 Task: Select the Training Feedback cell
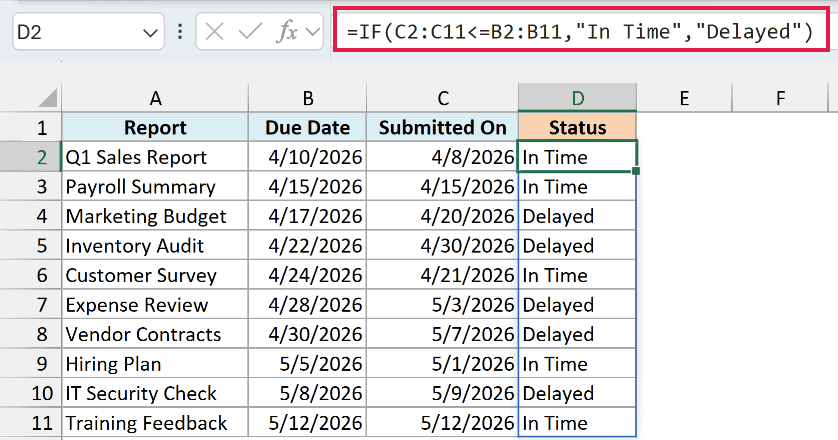[155, 423]
